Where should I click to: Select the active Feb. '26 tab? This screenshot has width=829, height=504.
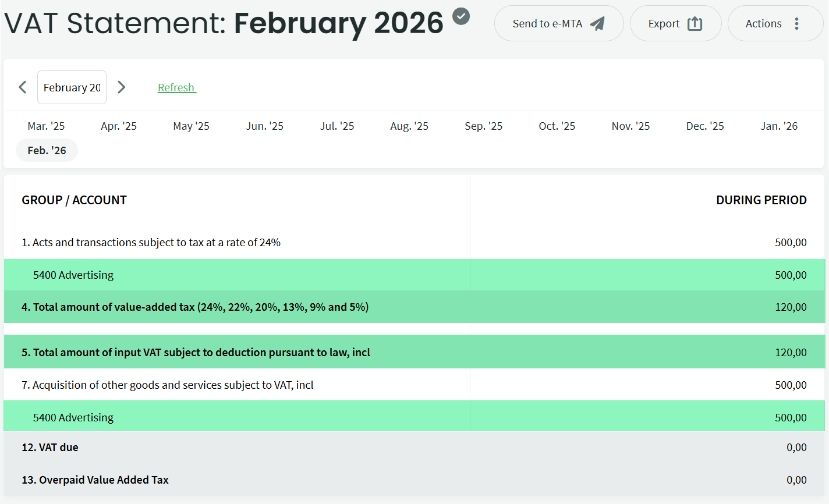(x=47, y=151)
